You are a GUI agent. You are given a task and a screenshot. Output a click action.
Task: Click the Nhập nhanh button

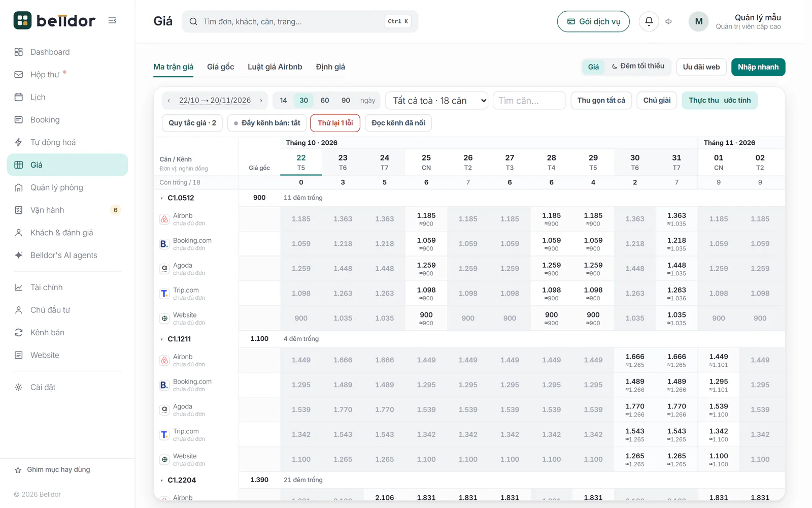(x=758, y=67)
